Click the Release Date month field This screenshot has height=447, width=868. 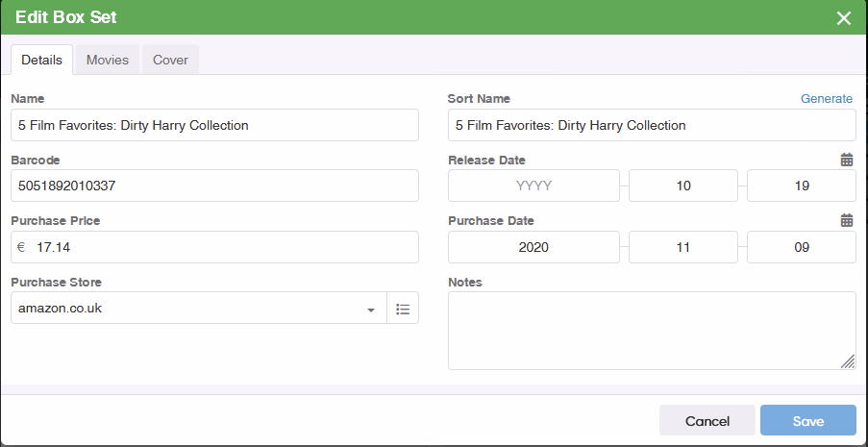tap(683, 186)
